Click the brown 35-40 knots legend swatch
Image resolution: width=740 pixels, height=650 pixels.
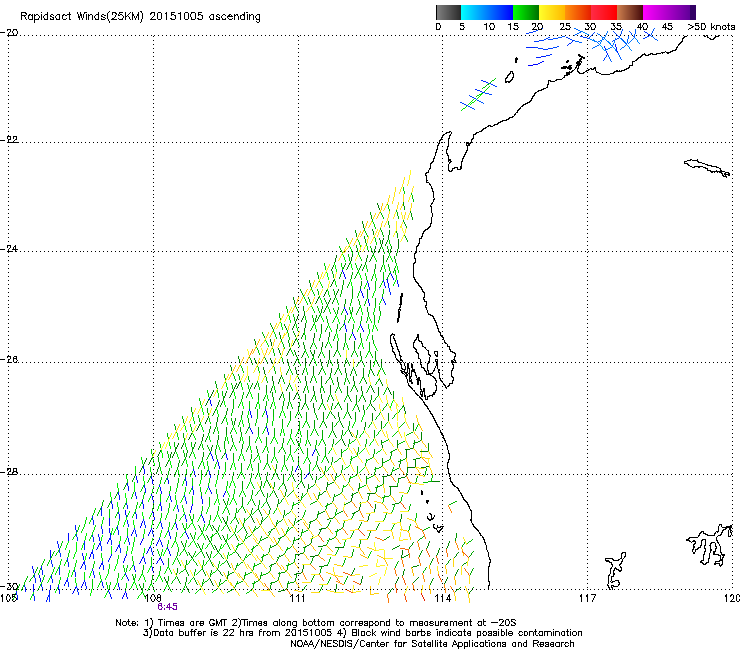(630, 12)
